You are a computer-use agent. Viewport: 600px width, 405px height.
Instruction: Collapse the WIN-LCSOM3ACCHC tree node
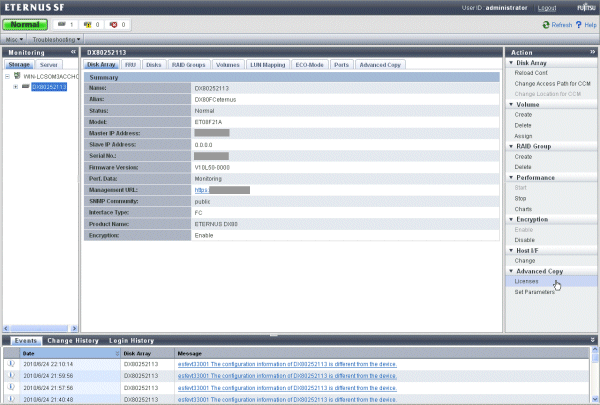click(x=7, y=77)
